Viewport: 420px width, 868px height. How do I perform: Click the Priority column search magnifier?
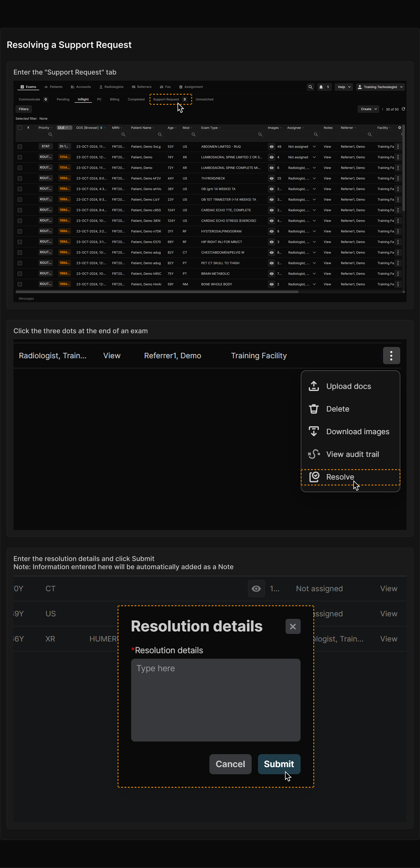[x=50, y=134]
